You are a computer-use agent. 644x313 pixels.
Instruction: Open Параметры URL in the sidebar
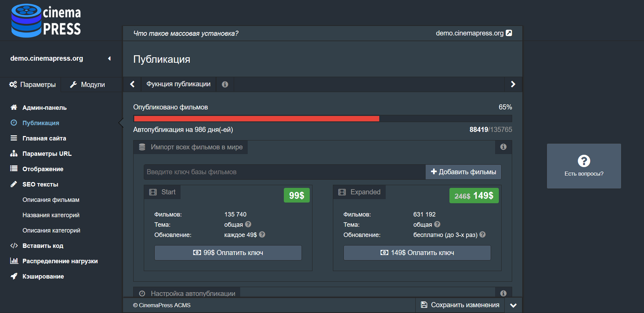click(x=47, y=154)
